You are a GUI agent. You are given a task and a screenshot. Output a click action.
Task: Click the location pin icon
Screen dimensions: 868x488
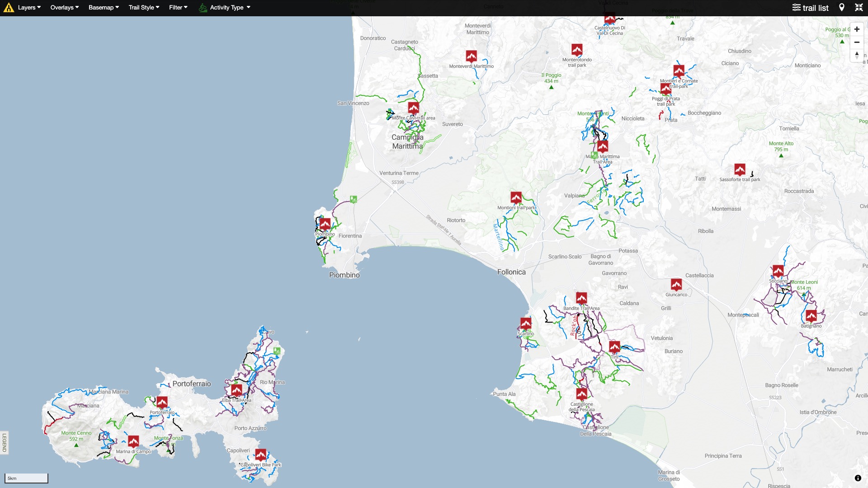pos(841,8)
